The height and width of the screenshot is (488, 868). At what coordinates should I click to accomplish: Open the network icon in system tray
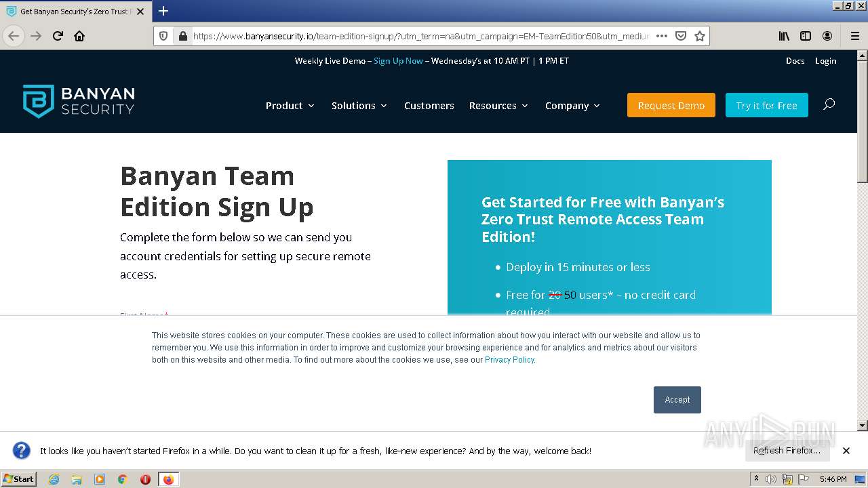pos(787,479)
